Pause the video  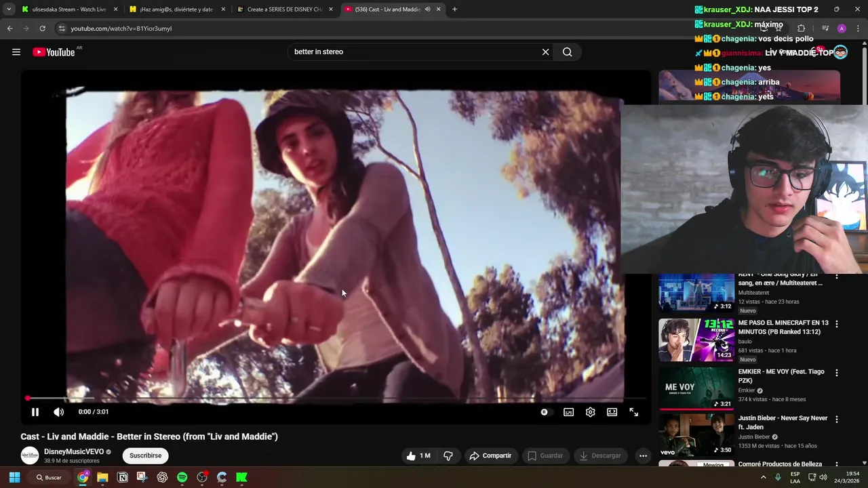(x=35, y=411)
